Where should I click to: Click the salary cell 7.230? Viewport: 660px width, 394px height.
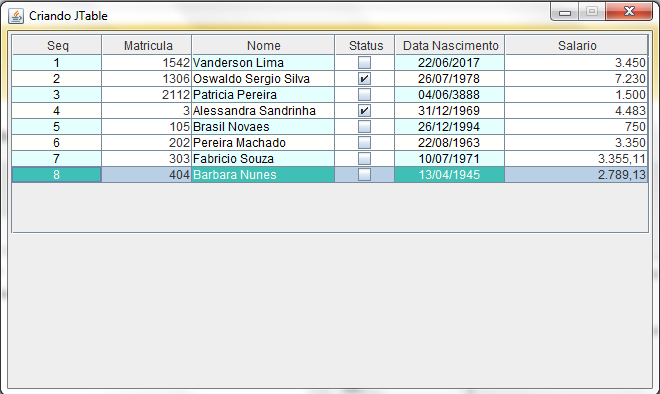[x=576, y=79]
